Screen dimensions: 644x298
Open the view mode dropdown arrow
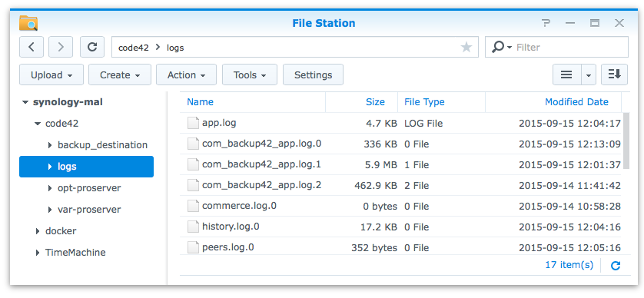pyautogui.click(x=589, y=74)
